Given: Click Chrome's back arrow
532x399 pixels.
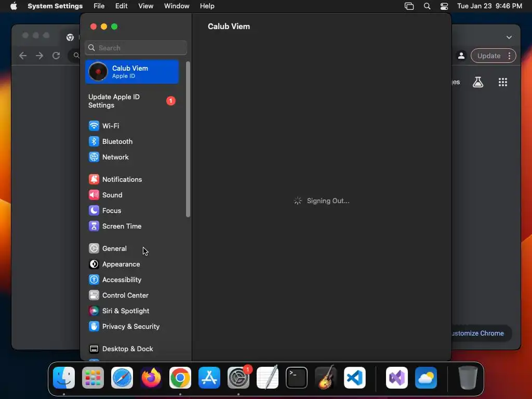Looking at the screenshot, I should (x=23, y=56).
